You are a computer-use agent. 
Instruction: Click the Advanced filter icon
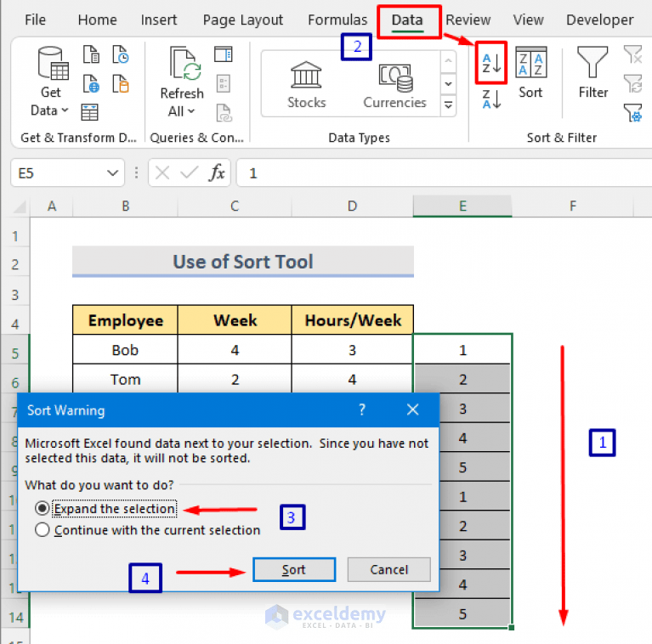(632, 113)
